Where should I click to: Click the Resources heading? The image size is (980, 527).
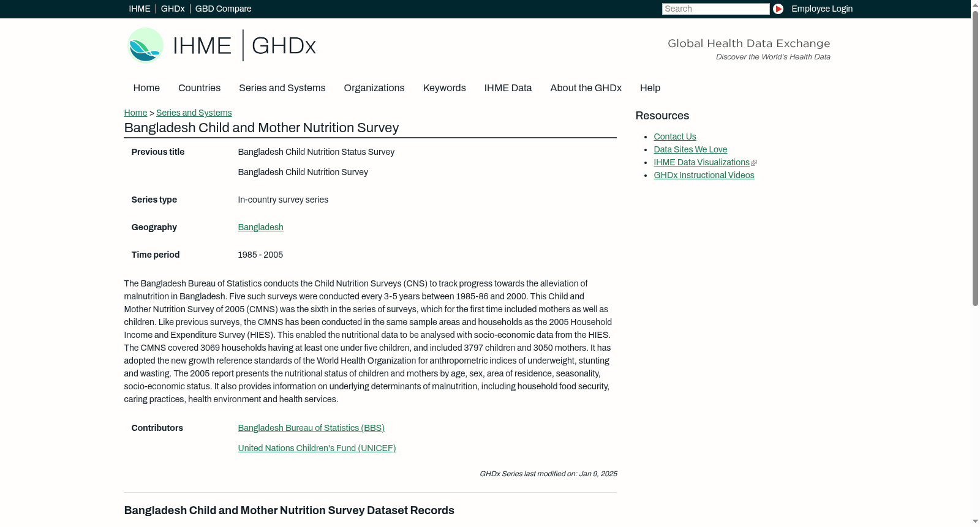[662, 116]
